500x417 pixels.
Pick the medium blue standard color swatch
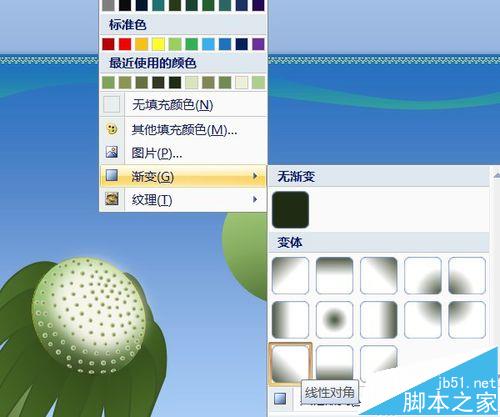[225, 44]
